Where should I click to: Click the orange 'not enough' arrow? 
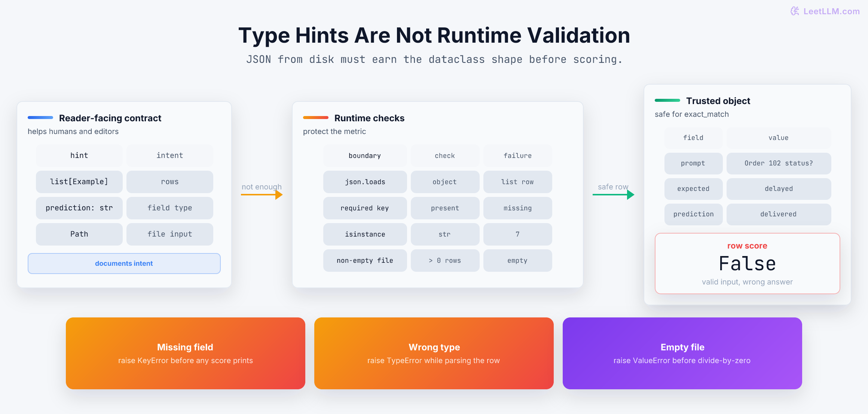pyautogui.click(x=262, y=195)
